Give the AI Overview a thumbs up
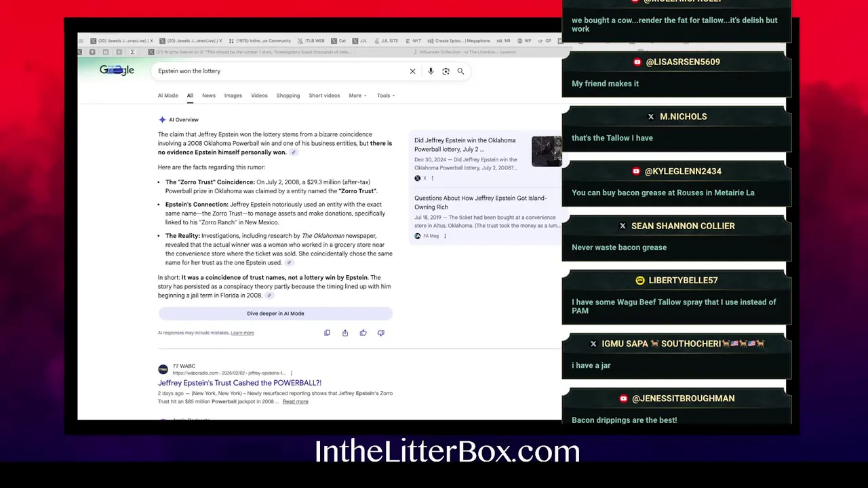 [x=363, y=333]
